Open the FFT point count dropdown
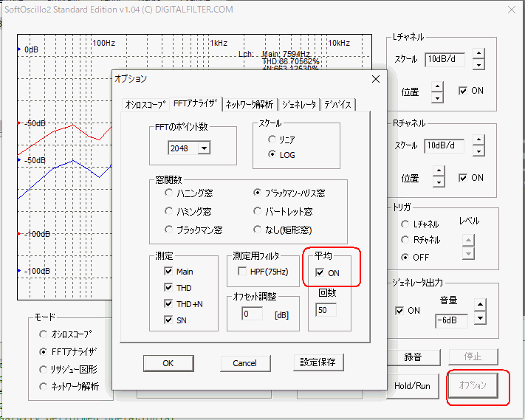Image resolution: width=525 pixels, height=420 pixels. click(204, 148)
